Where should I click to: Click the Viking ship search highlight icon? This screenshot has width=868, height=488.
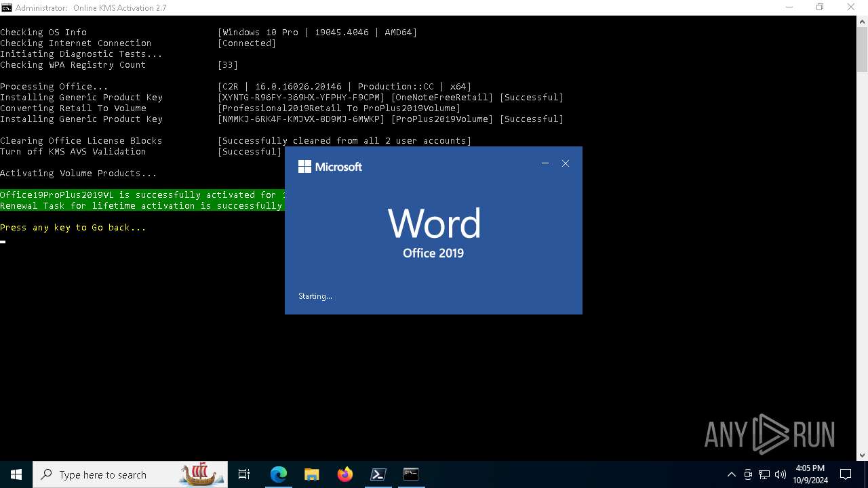coord(202,474)
